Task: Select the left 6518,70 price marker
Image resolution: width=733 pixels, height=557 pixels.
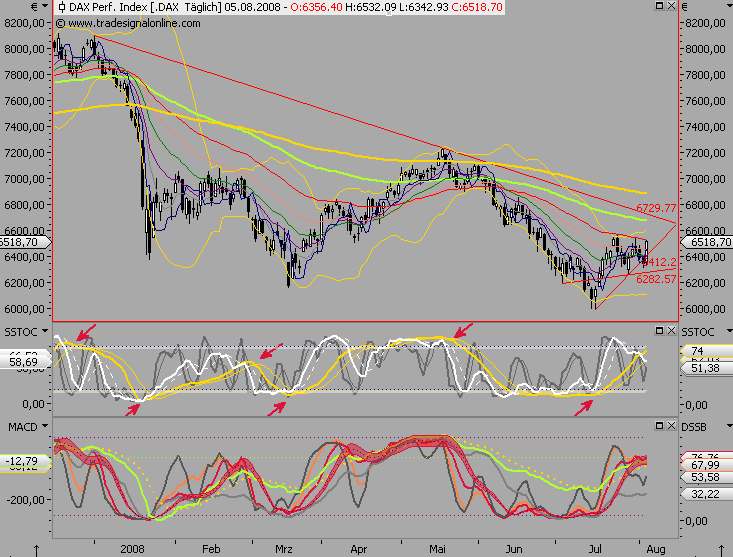Action: [24, 242]
